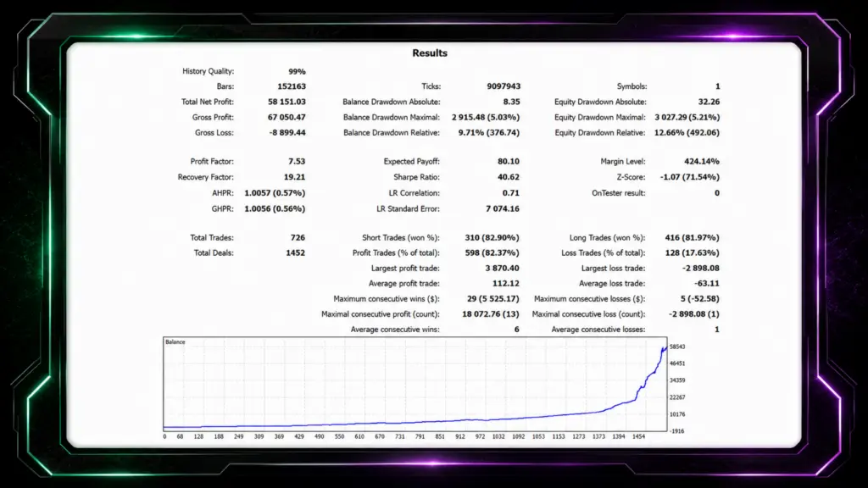Image resolution: width=868 pixels, height=488 pixels.
Task: Select the Margin Level value 424.14%
Action: pyautogui.click(x=701, y=162)
